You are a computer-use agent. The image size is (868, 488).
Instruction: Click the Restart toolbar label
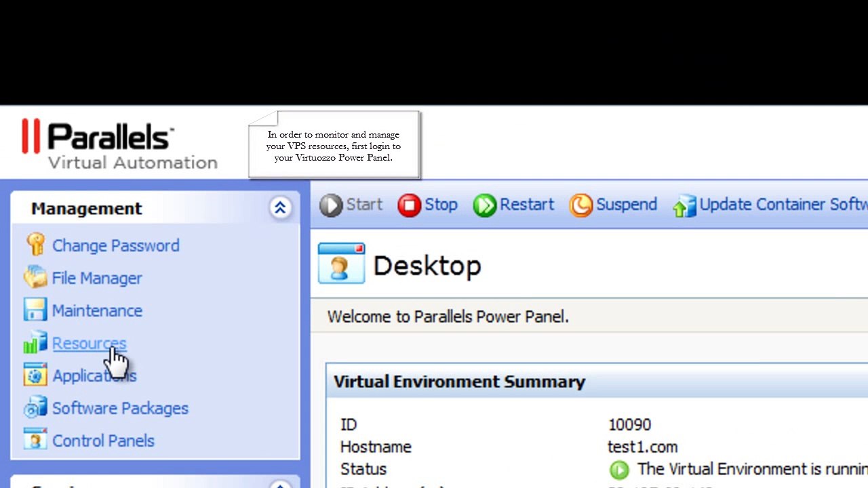tap(527, 205)
